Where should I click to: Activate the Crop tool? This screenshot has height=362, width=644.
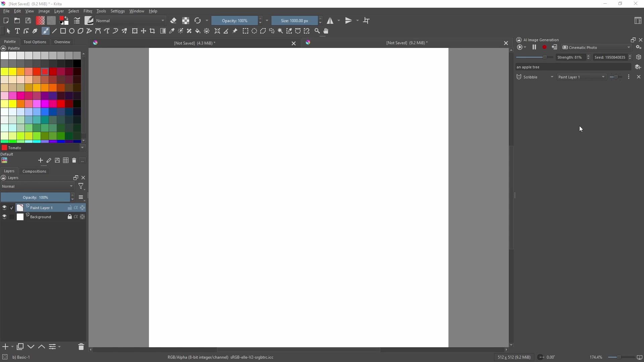click(153, 31)
